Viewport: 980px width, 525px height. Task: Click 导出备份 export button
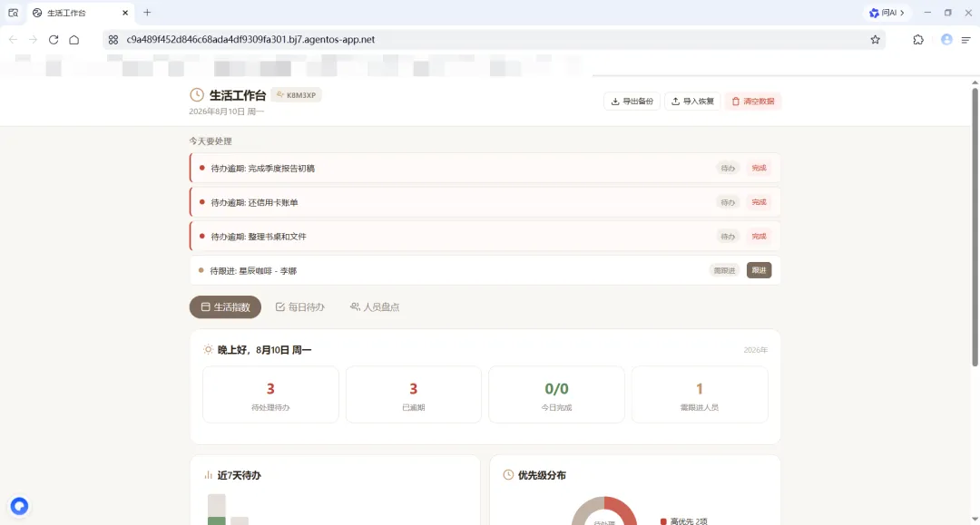tap(632, 102)
